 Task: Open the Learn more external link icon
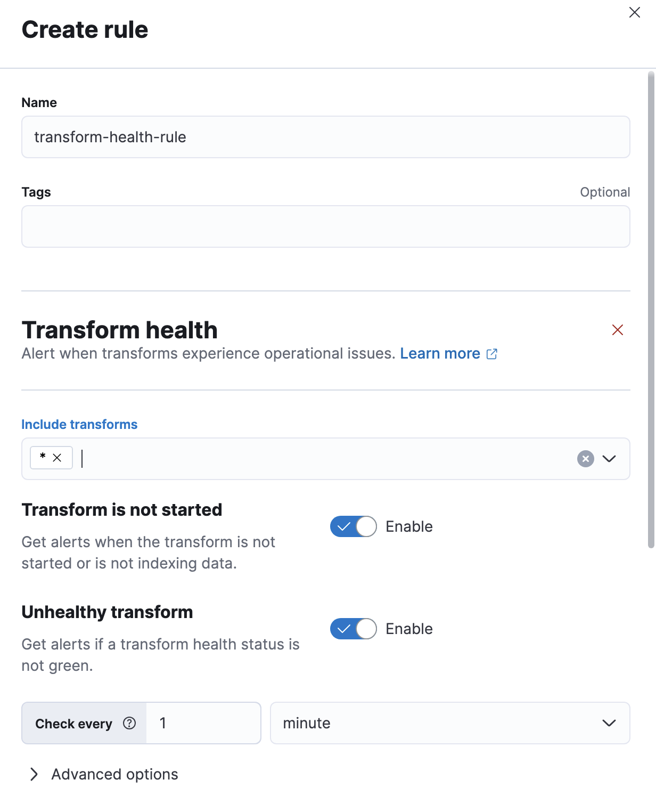click(491, 353)
